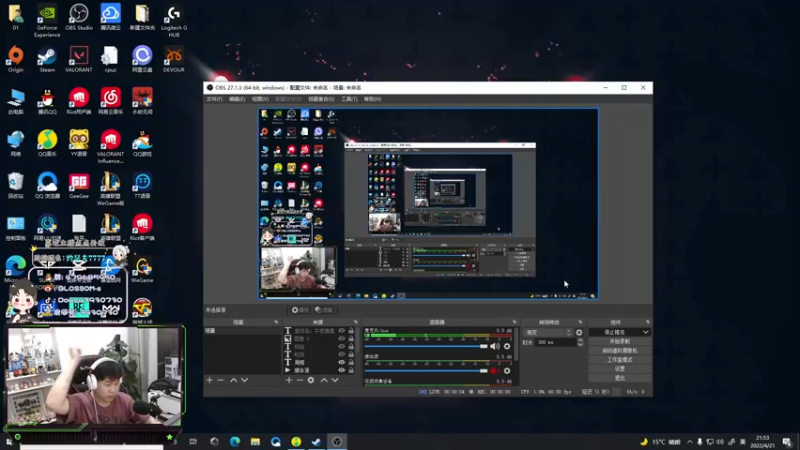Enable 工作室模式 button
The width and height of the screenshot is (800, 450).
tap(620, 360)
